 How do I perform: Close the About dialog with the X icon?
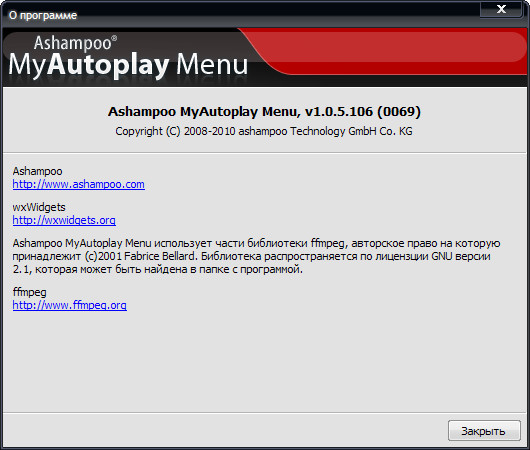click(501, 9)
